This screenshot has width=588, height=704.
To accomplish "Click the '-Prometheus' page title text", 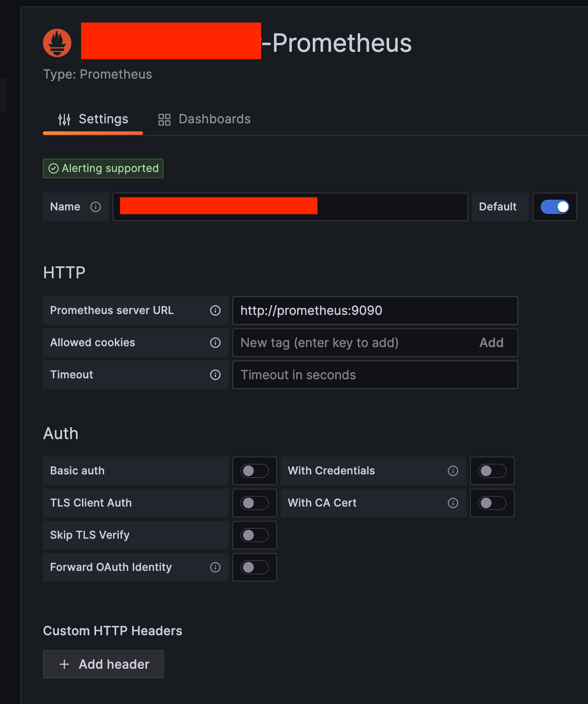I will point(337,43).
